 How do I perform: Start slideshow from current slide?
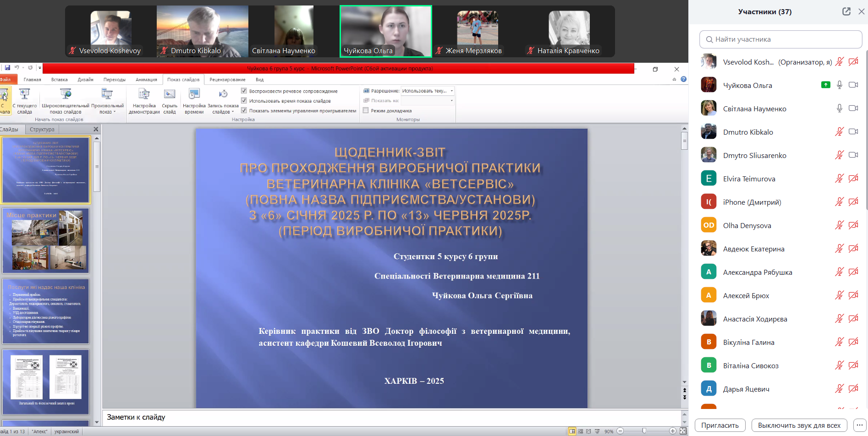coord(25,101)
